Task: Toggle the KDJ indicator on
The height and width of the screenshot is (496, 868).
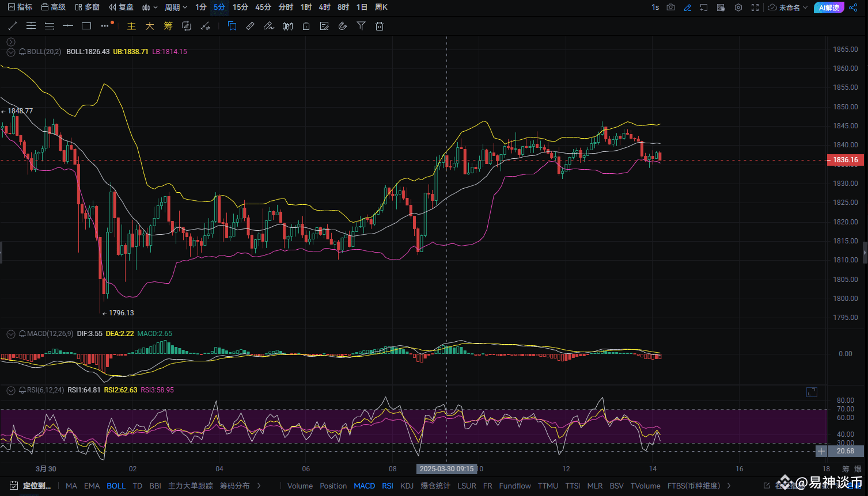Action: tap(407, 486)
